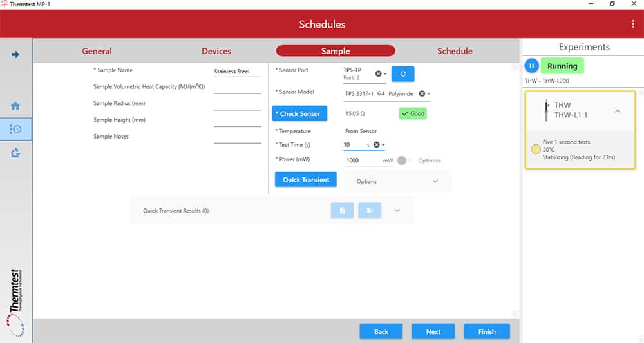
Task: Click the Stabilizing (Reading for 23m) status
Action: [579, 157]
